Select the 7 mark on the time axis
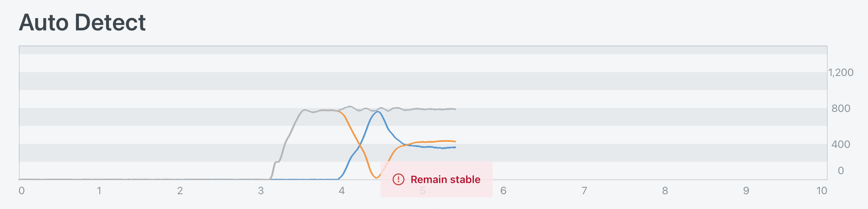 pos(584,191)
